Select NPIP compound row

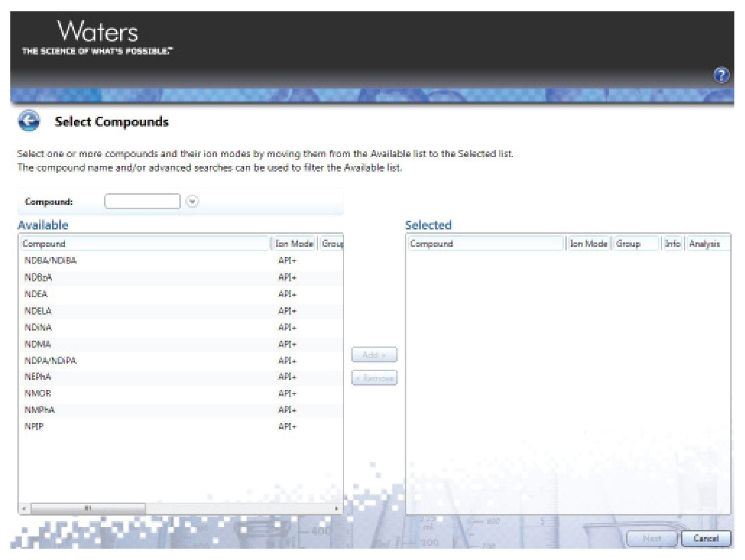tap(34, 426)
